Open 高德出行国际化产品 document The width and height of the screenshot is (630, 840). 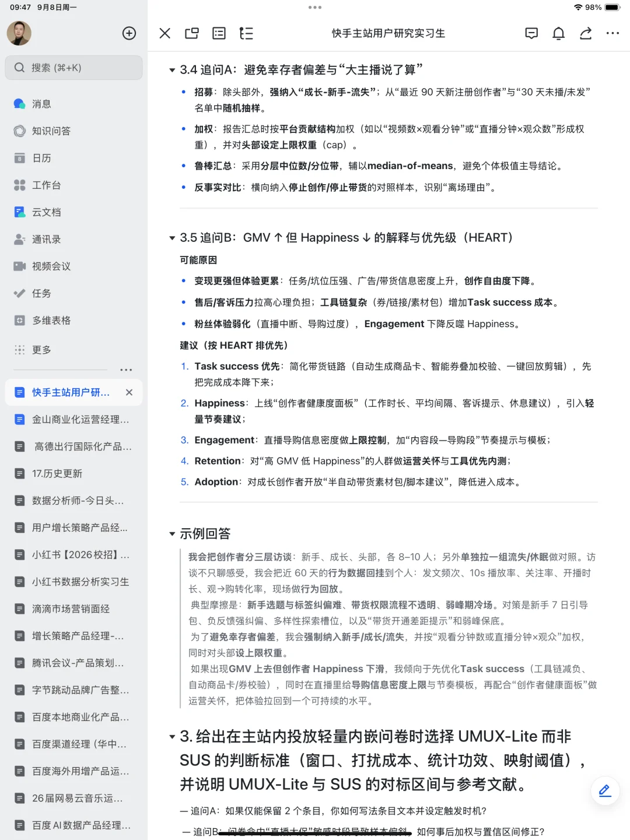[x=73, y=447]
